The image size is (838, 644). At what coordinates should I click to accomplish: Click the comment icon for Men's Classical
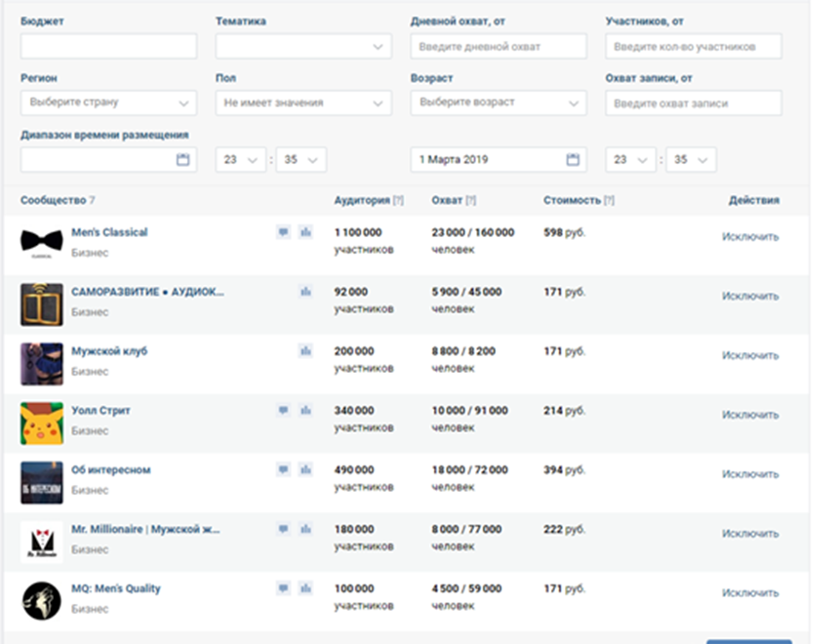283,232
